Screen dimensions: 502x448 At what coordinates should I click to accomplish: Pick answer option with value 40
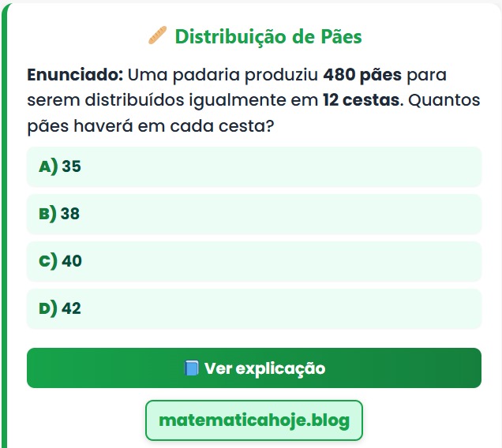(x=253, y=261)
